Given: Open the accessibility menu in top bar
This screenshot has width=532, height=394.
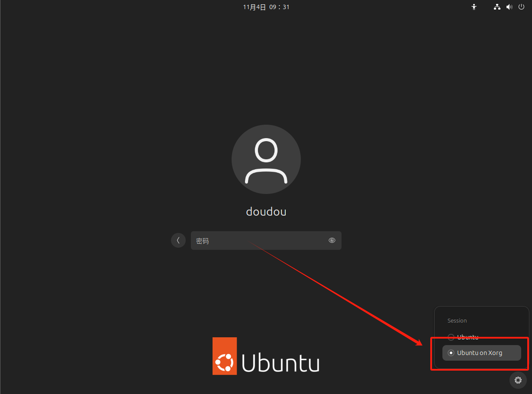Looking at the screenshot, I should point(474,7).
